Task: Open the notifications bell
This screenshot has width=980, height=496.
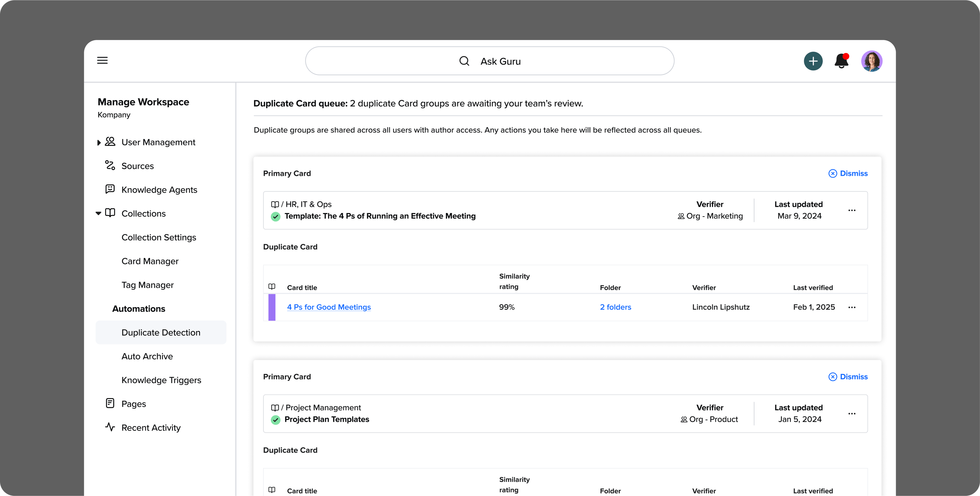Action: pos(842,61)
